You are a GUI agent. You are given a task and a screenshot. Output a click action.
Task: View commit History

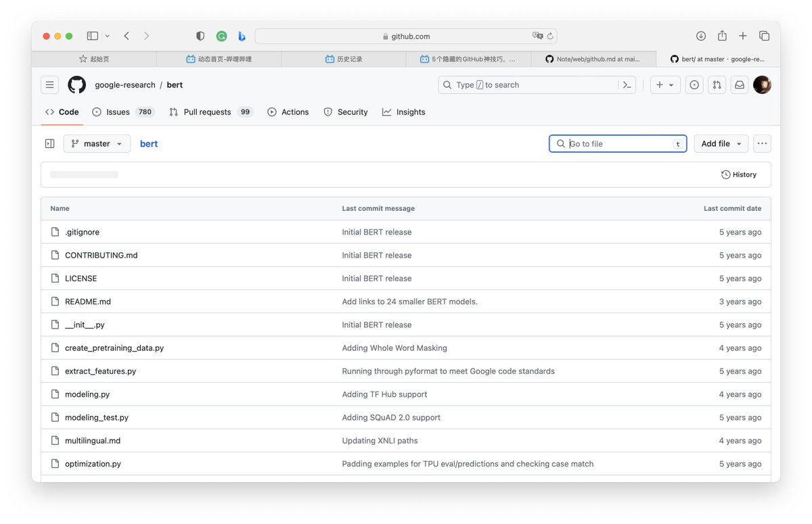[739, 174]
